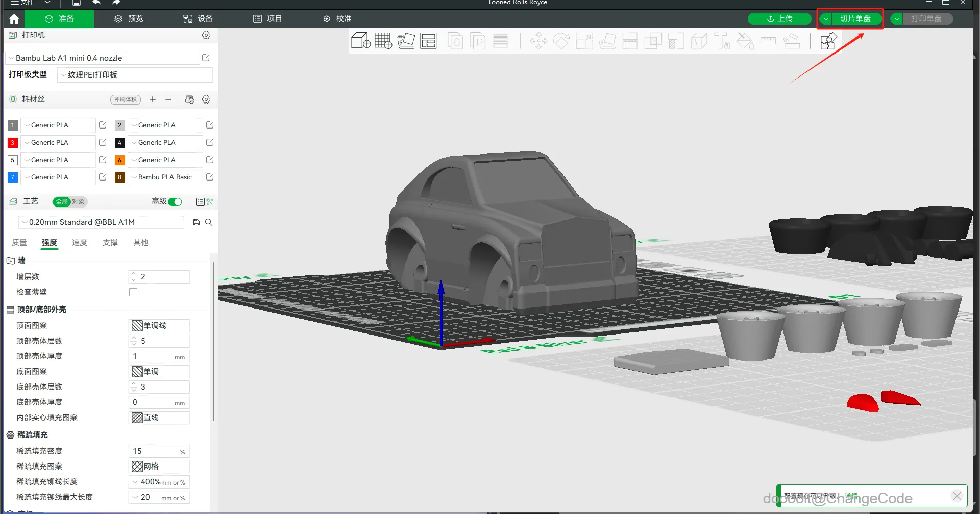
Task: Switch process scope to 对象
Action: 78,202
